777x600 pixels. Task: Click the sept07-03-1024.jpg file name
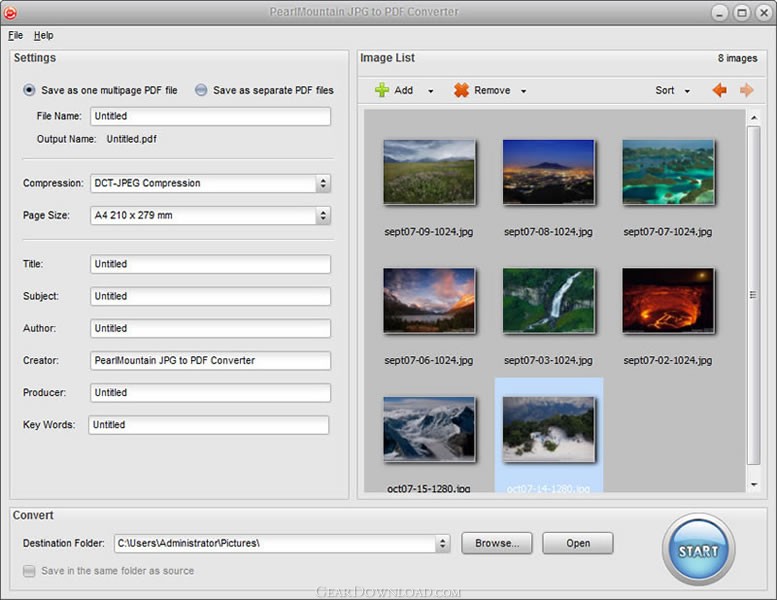[548, 361]
